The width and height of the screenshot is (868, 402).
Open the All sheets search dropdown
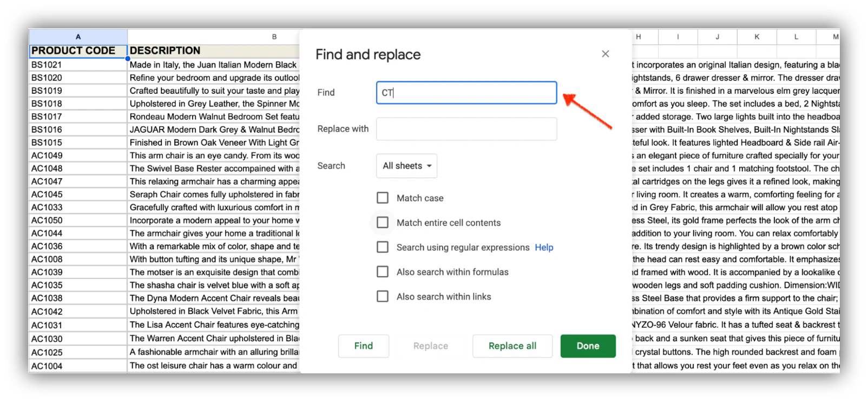[x=406, y=166]
